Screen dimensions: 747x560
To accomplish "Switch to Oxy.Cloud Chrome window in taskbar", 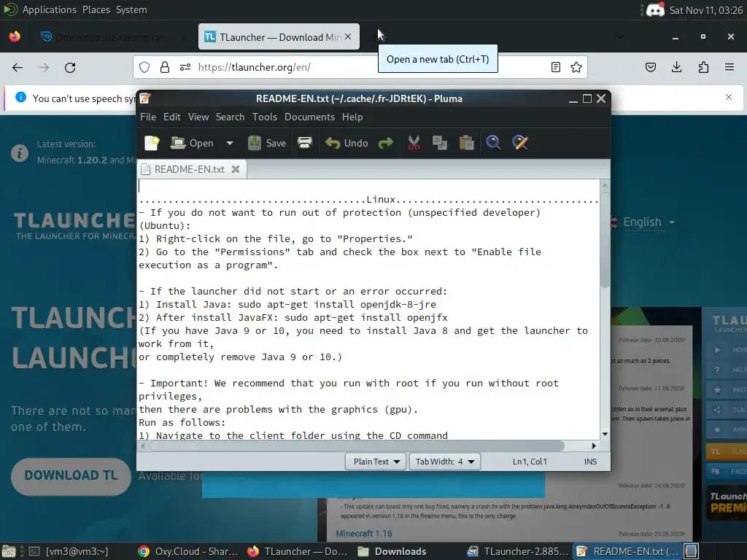I will 187,551.
